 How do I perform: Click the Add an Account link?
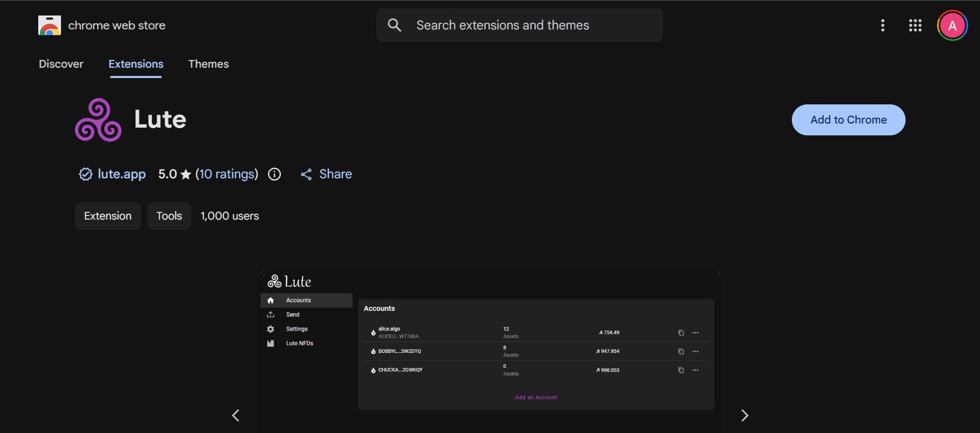(x=536, y=397)
